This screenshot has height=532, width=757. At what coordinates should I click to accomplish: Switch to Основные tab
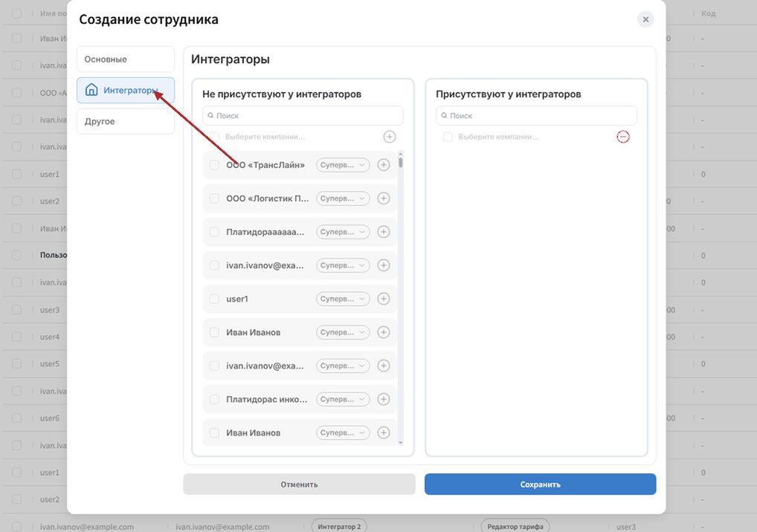tap(126, 59)
